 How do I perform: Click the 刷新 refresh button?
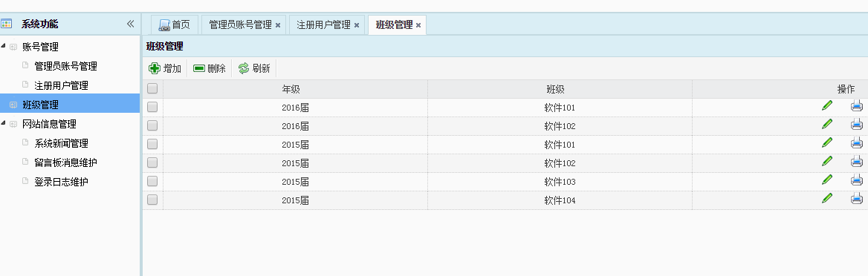[255, 68]
